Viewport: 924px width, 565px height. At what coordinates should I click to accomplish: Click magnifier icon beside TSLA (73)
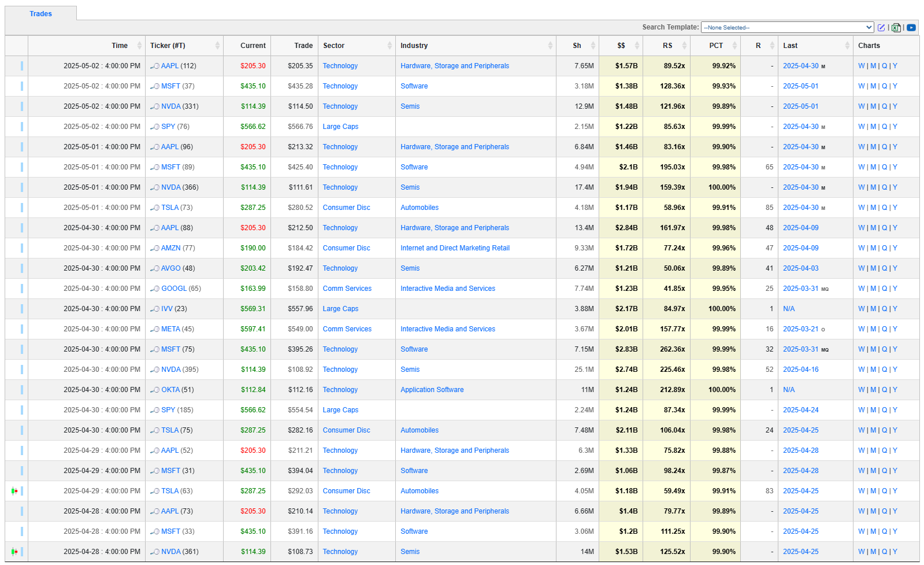155,208
